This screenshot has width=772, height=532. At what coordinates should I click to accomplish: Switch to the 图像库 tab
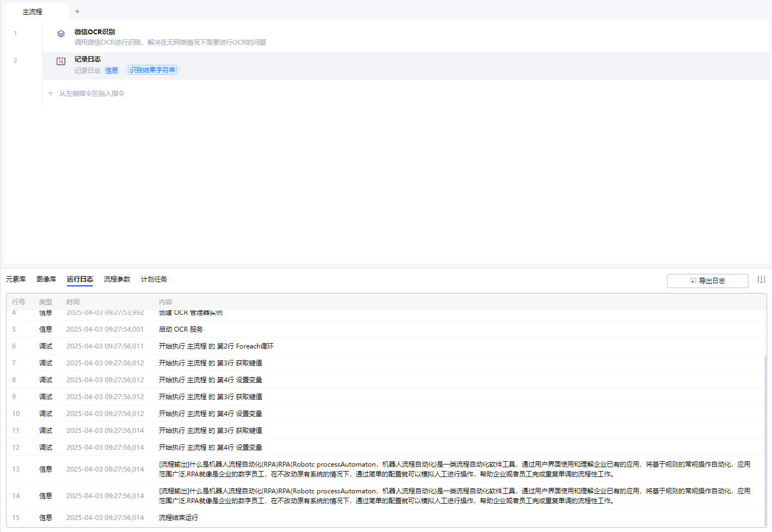tap(46, 279)
